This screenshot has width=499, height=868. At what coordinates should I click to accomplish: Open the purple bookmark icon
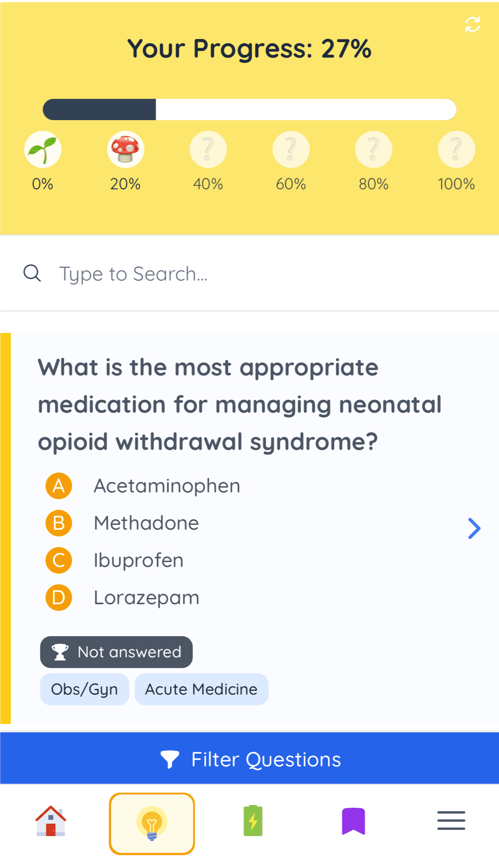pos(354,821)
